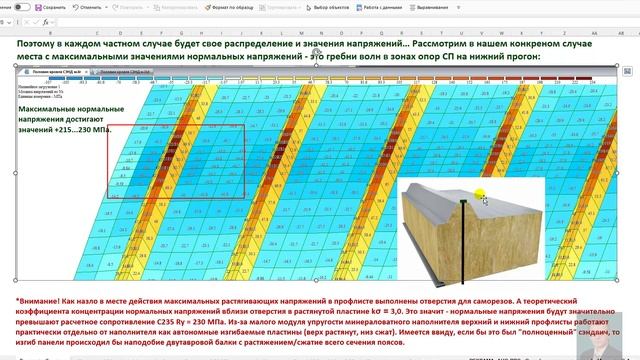Click the Сохранить (Save) icon
Image resolution: width=640 pixels, height=360 pixels.
[x=38, y=7]
